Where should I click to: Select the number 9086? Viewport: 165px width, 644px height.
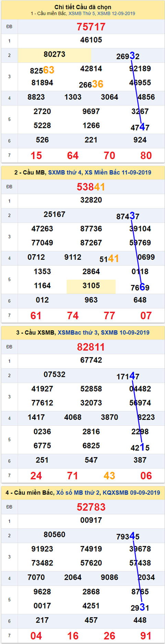(x=109, y=578)
